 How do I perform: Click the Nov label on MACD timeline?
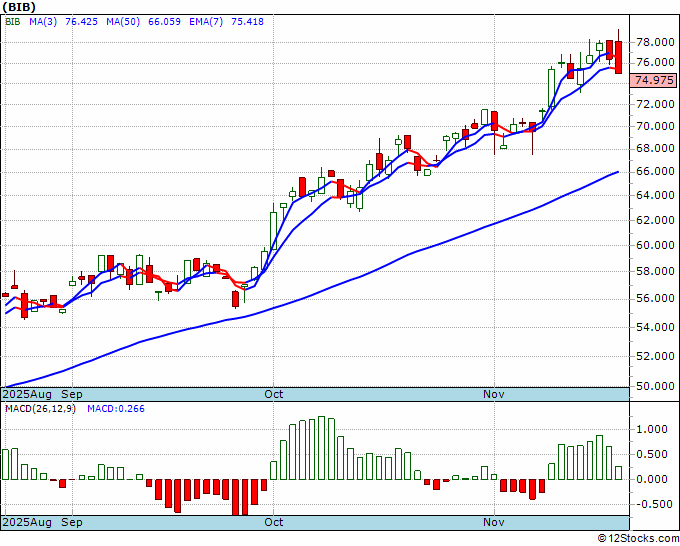click(x=494, y=522)
